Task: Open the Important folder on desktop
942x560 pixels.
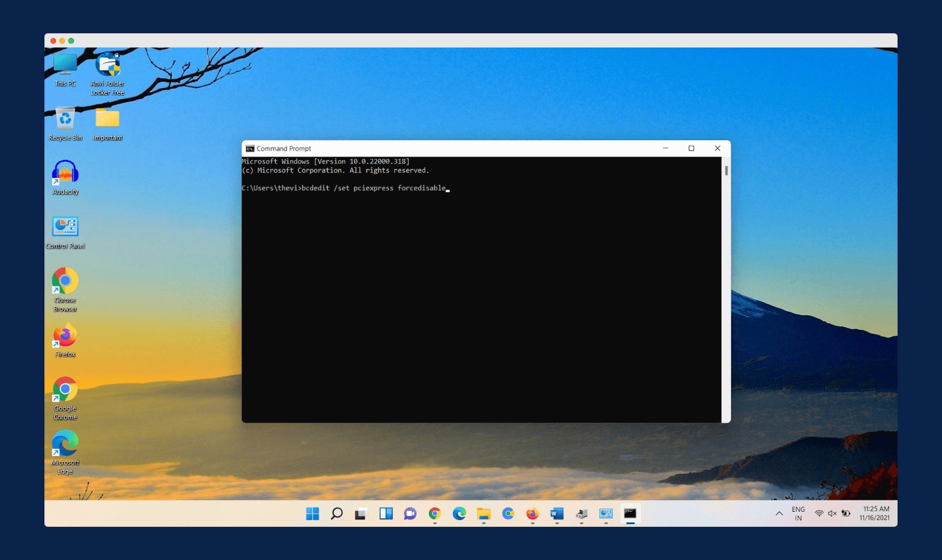Action: click(108, 119)
